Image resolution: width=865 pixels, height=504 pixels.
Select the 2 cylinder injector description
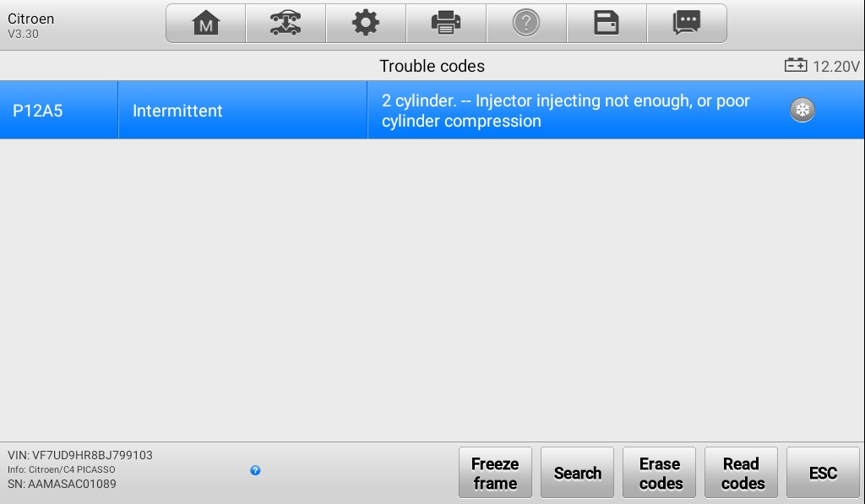565,111
